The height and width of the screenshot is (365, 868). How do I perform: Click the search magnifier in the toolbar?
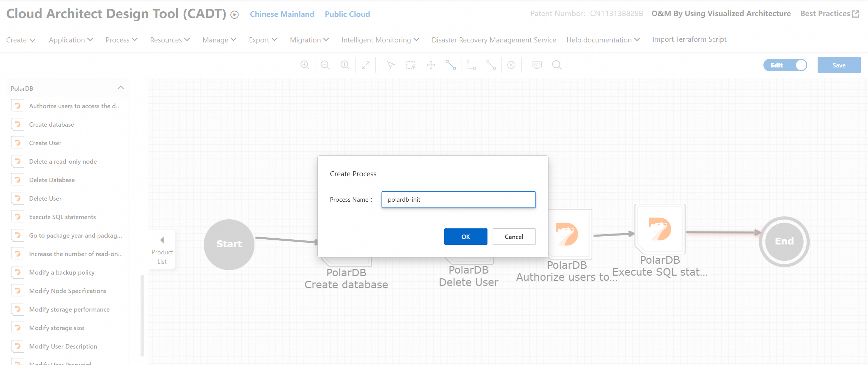coord(557,65)
